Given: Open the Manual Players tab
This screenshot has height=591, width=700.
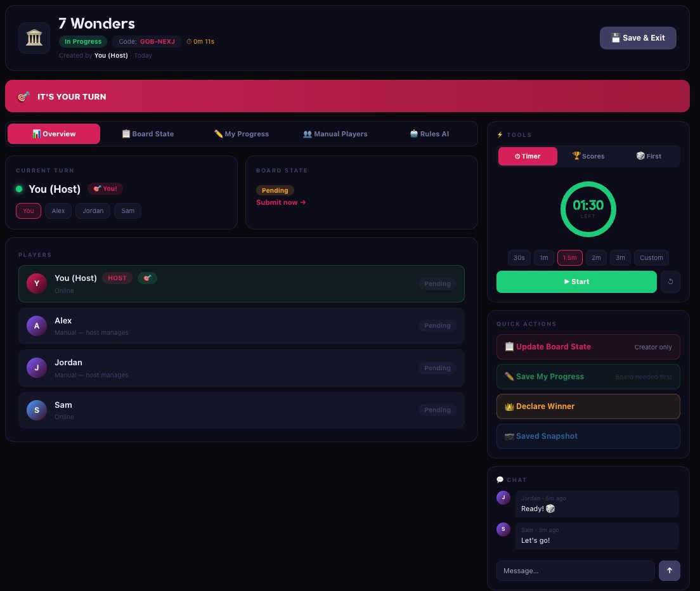Looking at the screenshot, I should (x=335, y=134).
